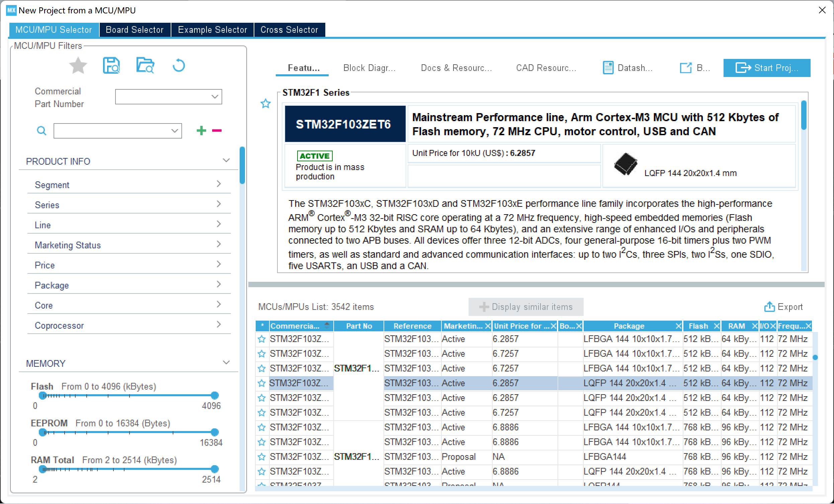The image size is (834, 504).
Task: Expand the Package filter
Action: tap(219, 284)
